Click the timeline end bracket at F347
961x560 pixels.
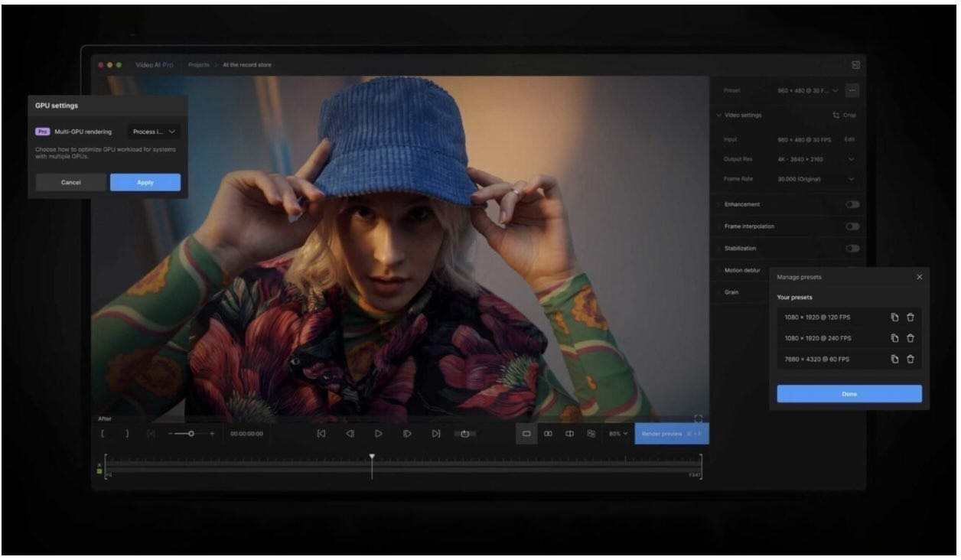(700, 466)
